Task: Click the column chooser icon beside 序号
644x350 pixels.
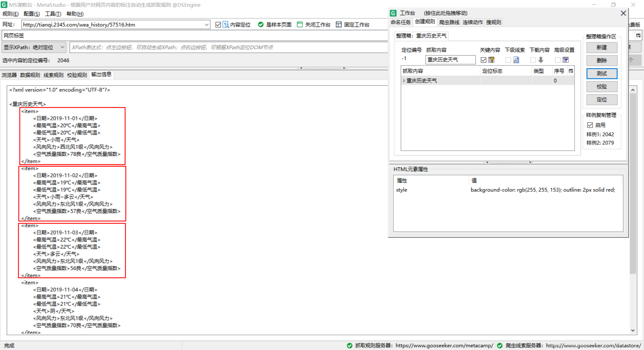Action: (x=571, y=71)
